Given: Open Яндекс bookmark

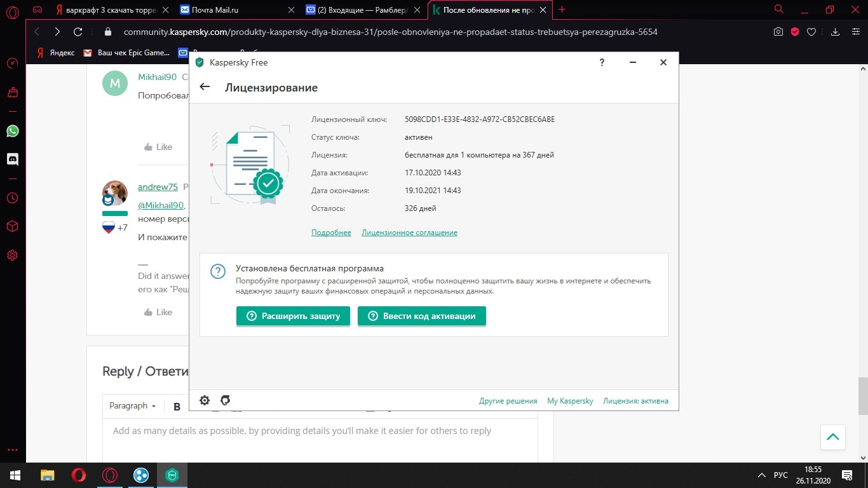Looking at the screenshot, I should pos(55,53).
